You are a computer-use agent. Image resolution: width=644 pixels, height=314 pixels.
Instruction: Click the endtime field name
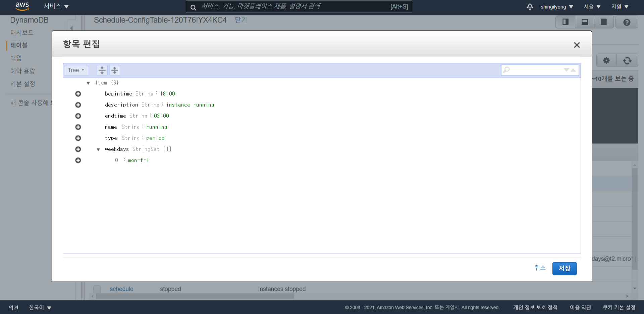(115, 116)
